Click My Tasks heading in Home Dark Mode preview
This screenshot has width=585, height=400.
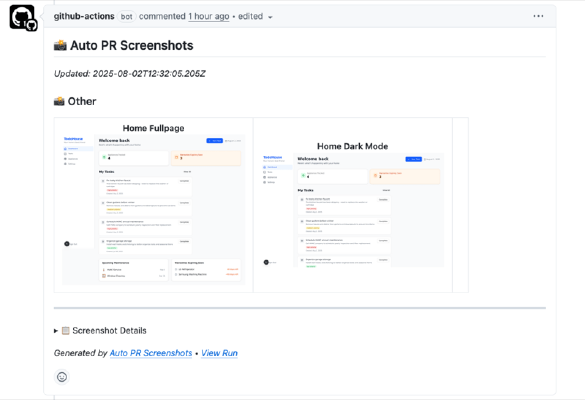[x=306, y=190]
